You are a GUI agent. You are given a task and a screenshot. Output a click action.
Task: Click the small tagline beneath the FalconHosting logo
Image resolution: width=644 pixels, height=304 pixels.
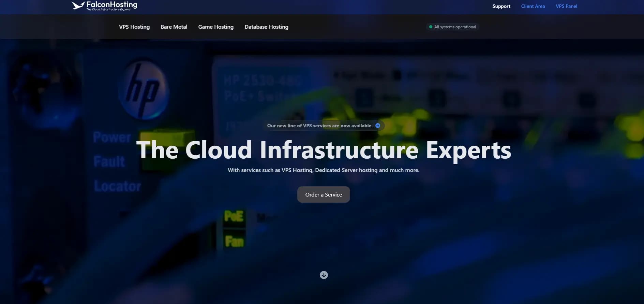(x=108, y=10)
